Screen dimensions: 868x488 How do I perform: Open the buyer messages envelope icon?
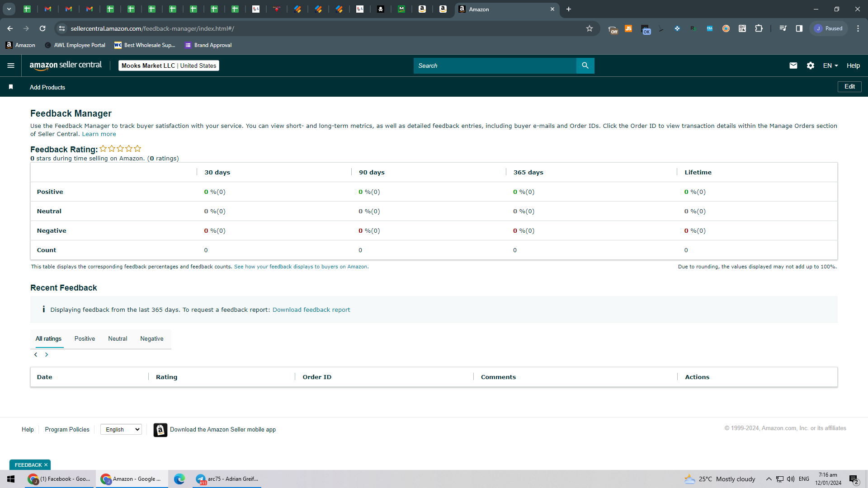click(x=793, y=66)
